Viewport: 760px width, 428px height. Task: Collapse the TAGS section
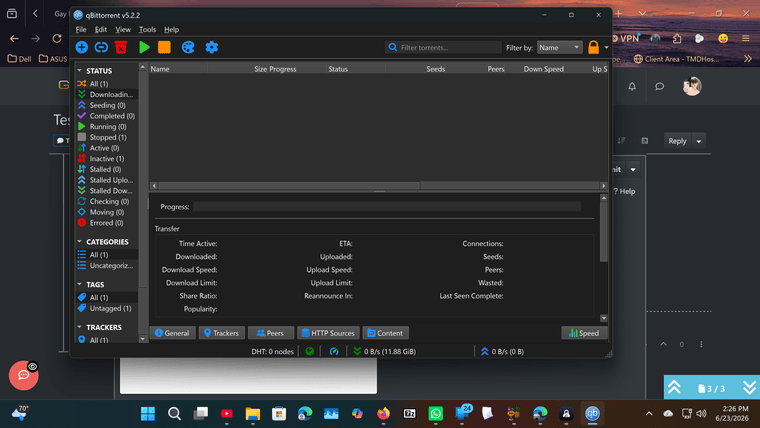pyautogui.click(x=79, y=284)
